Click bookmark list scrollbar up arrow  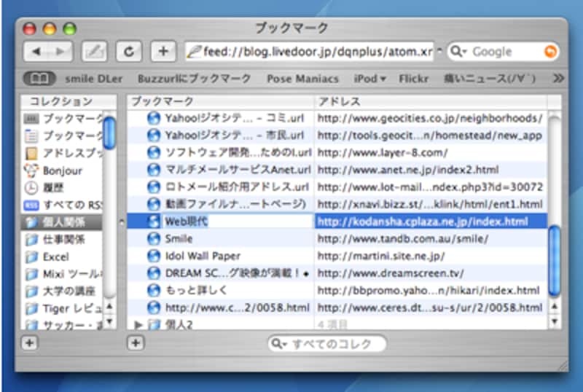pyautogui.click(x=555, y=307)
